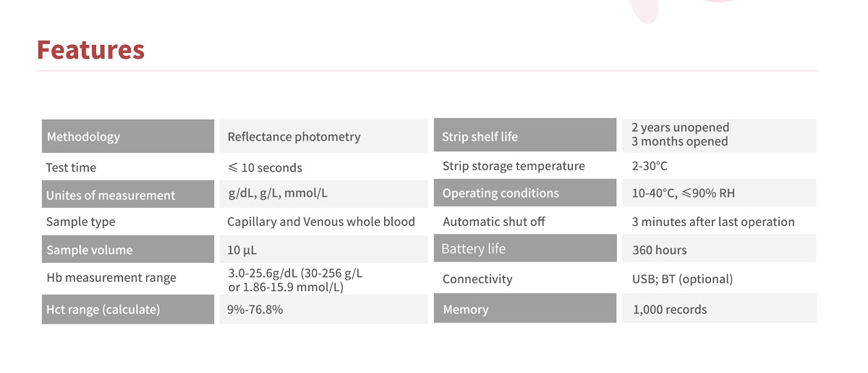Image resolution: width=868 pixels, height=373 pixels.
Task: Click the g/dL, g/L, mmol/L value
Action: click(x=278, y=193)
